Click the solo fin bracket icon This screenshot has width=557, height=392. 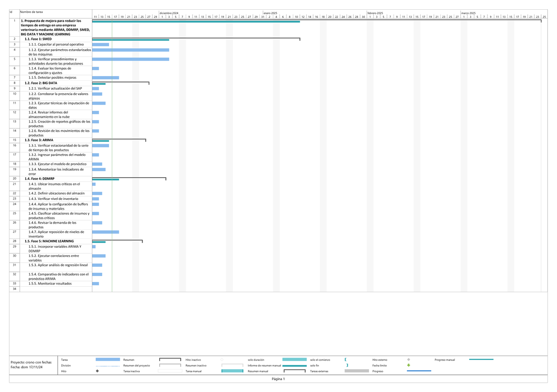pos(347,365)
